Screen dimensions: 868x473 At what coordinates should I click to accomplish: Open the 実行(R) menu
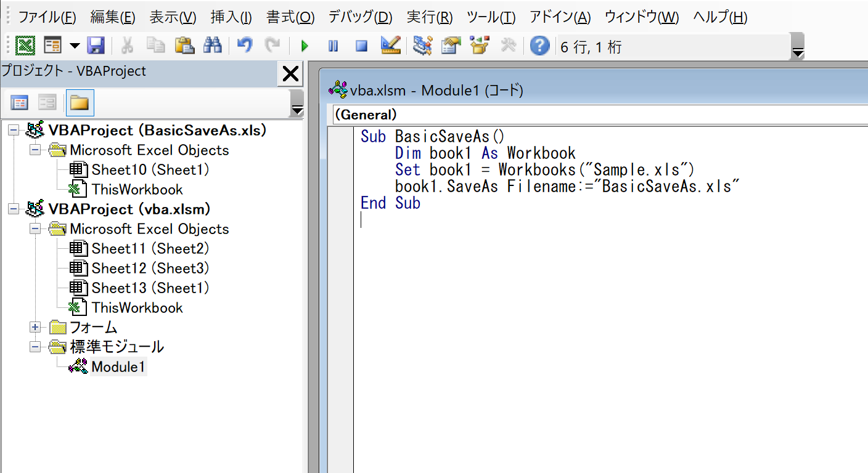coord(430,17)
